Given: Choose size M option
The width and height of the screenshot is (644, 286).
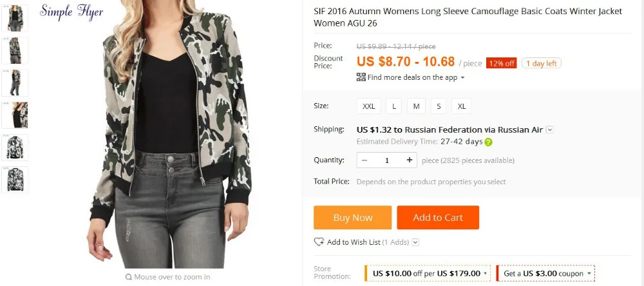Looking at the screenshot, I should tap(416, 106).
